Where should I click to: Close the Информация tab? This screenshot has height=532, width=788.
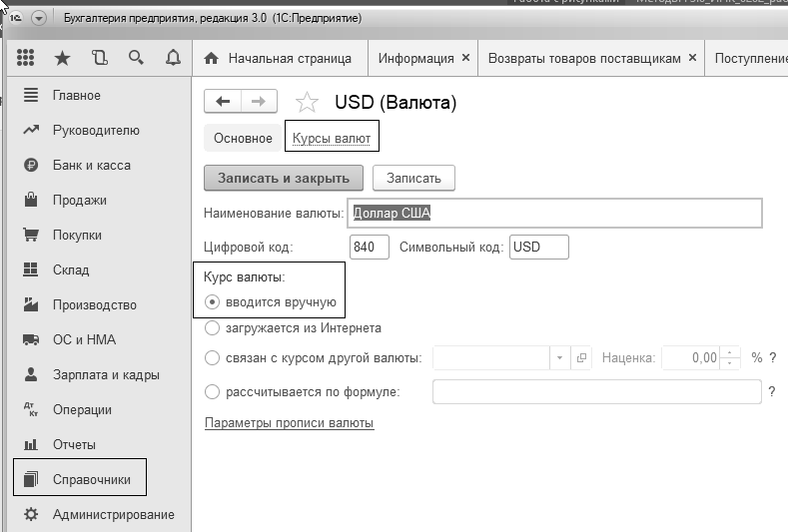click(465, 58)
